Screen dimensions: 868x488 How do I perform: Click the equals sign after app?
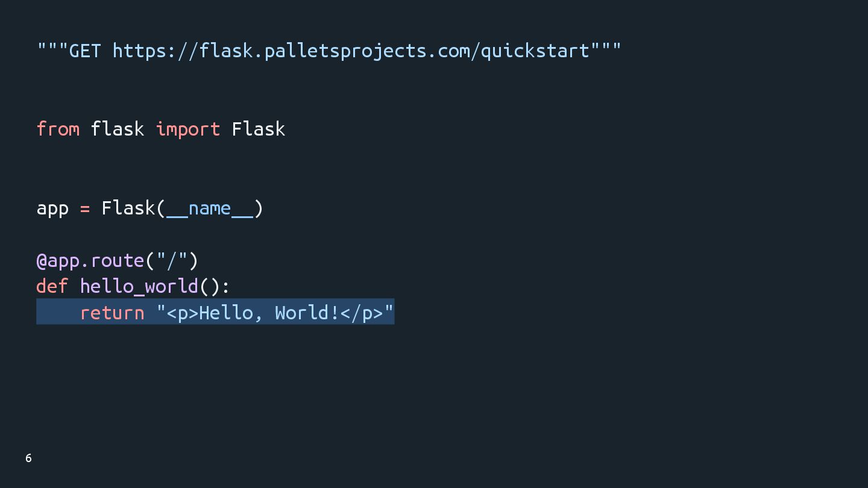pos(85,209)
